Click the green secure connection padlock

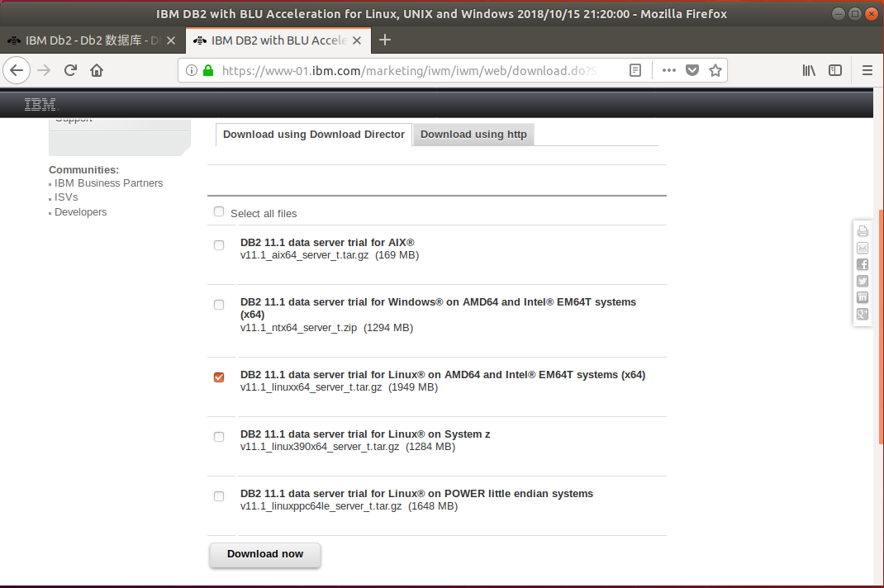pos(208,70)
